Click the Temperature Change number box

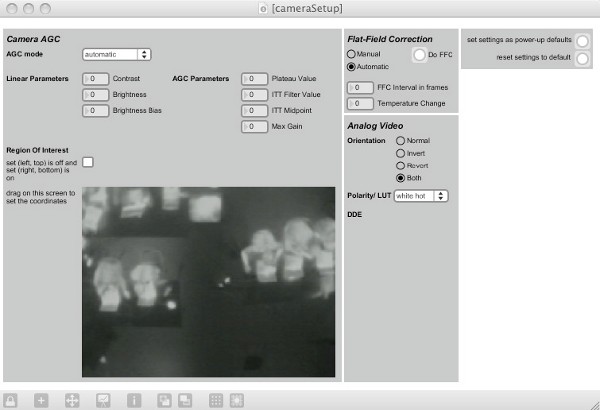tap(360, 104)
